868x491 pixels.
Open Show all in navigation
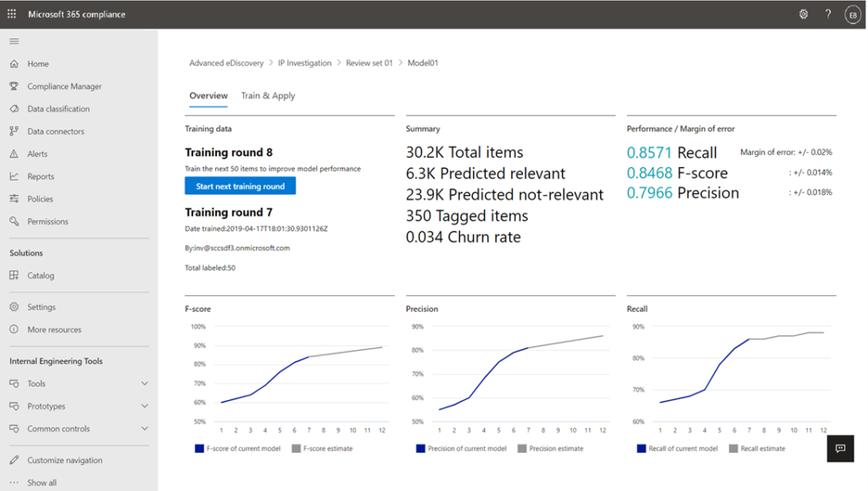(42, 483)
